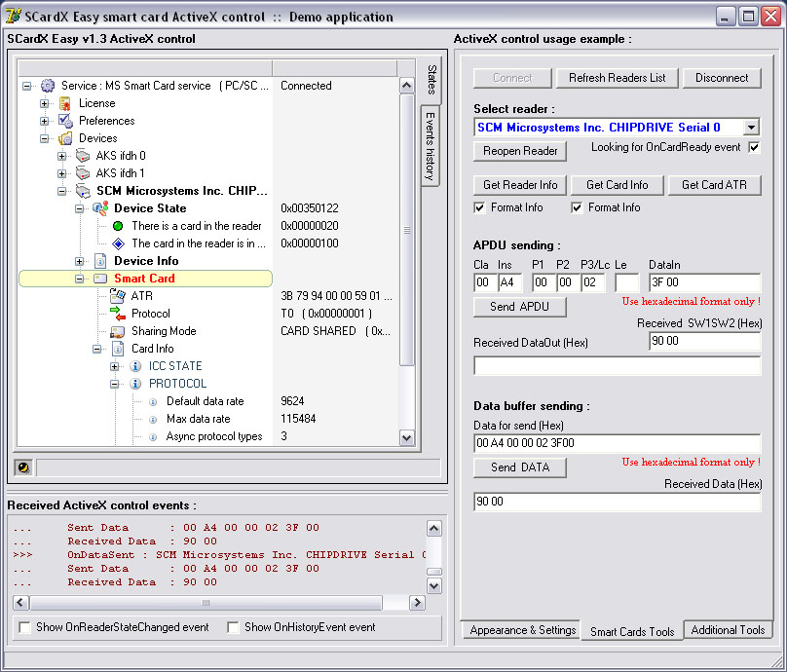Expand the License node
The width and height of the screenshot is (787, 672).
tap(44, 104)
